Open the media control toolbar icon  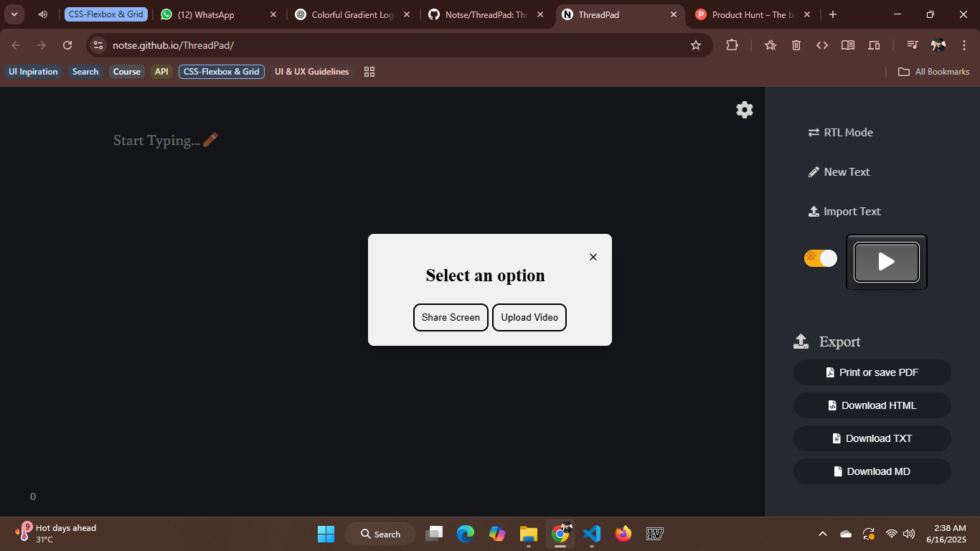(913, 45)
